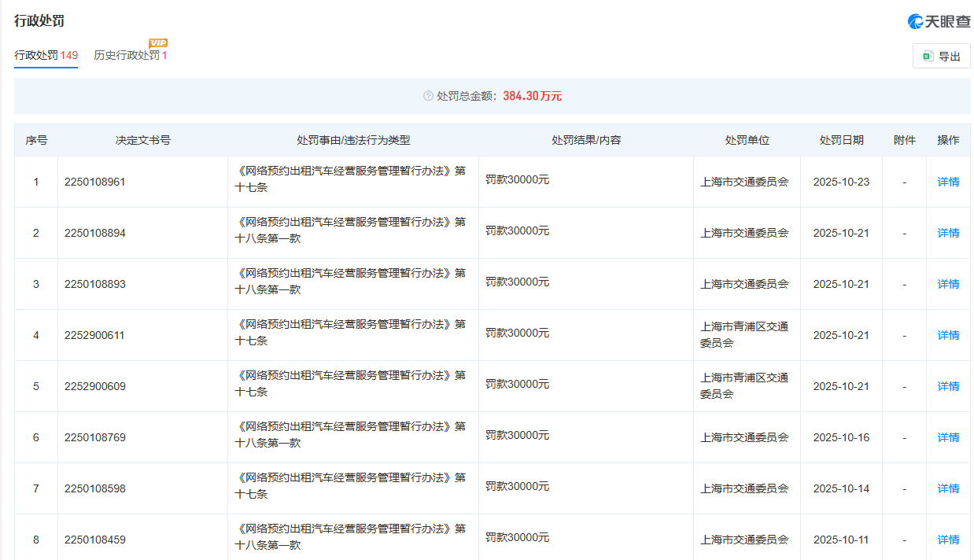Click the help icon beside 处罚总金额

pyautogui.click(x=428, y=96)
